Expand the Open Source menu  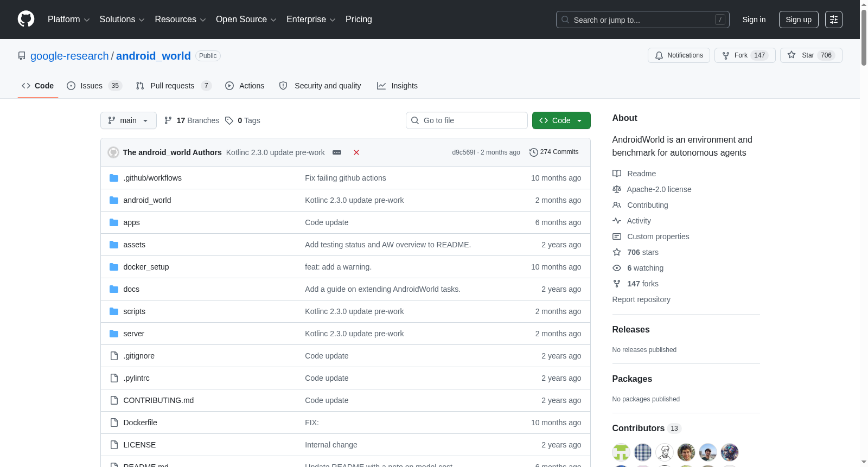click(x=246, y=20)
